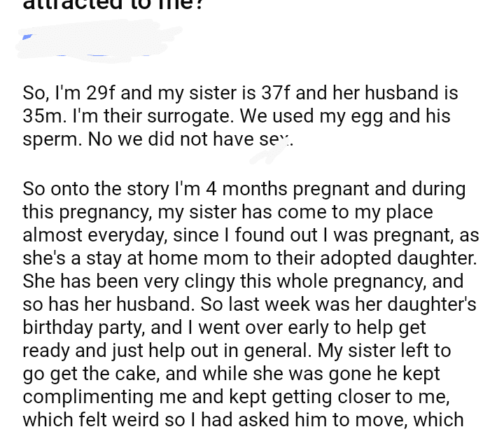Image resolution: width=504 pixels, height=434 pixels.
Task: Open the blurred author username
Action: pos(98,38)
